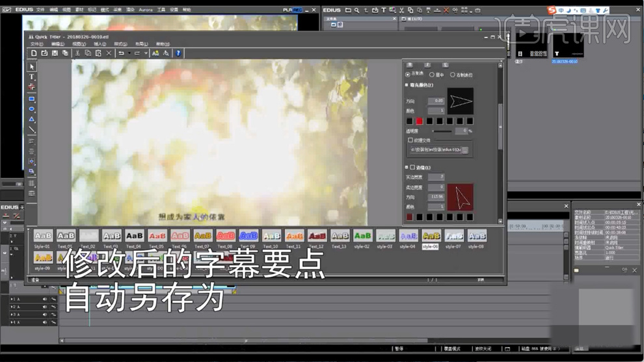Image resolution: width=644 pixels, height=362 pixels.
Task: Click the Open file icon in Quick Titler toolbar
Action: (x=44, y=53)
